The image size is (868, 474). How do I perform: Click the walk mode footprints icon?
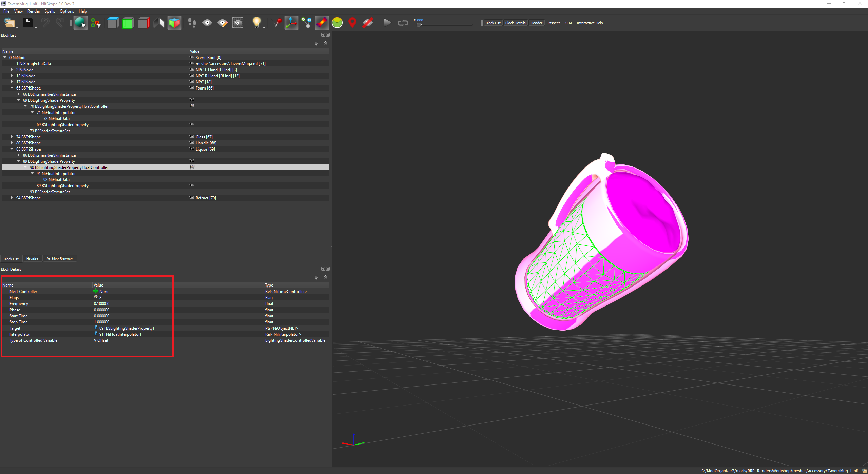click(192, 23)
